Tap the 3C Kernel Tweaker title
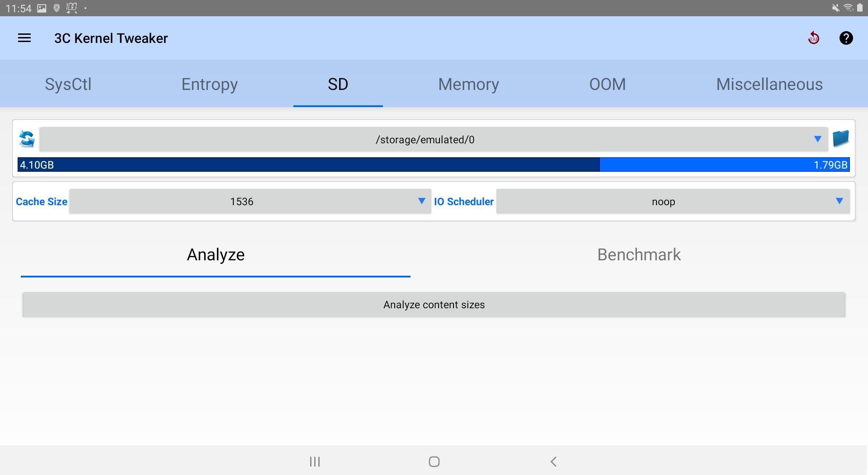 click(x=111, y=38)
